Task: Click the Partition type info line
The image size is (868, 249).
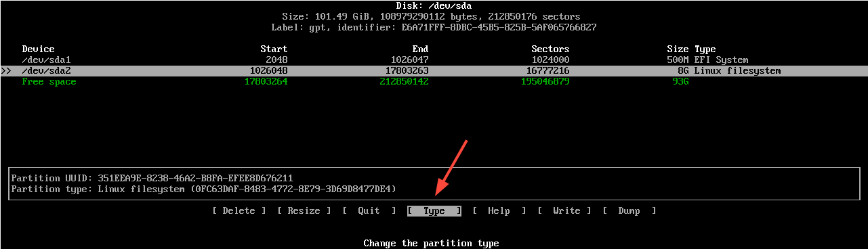Action: pyautogui.click(x=204, y=189)
